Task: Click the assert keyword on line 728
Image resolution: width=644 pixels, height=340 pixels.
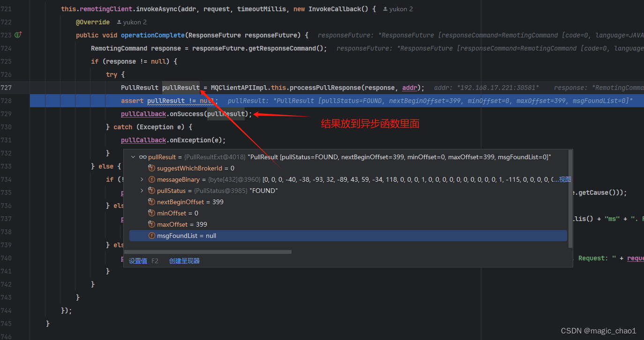Action: click(x=132, y=101)
